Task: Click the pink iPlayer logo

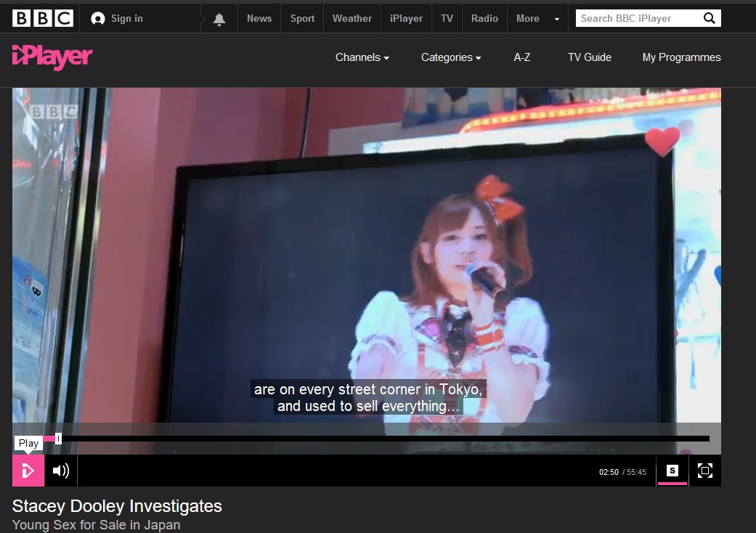Action: pyautogui.click(x=52, y=57)
